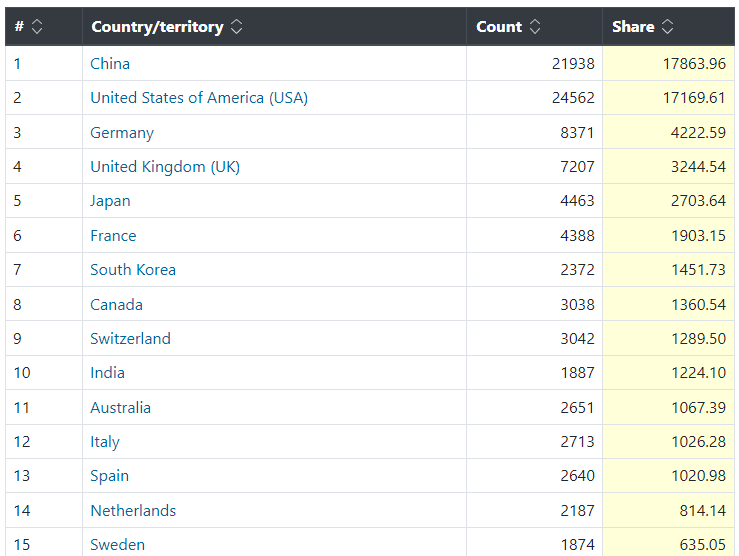Select USA's count value 24562
The height and width of the screenshot is (556, 739).
click(x=573, y=98)
